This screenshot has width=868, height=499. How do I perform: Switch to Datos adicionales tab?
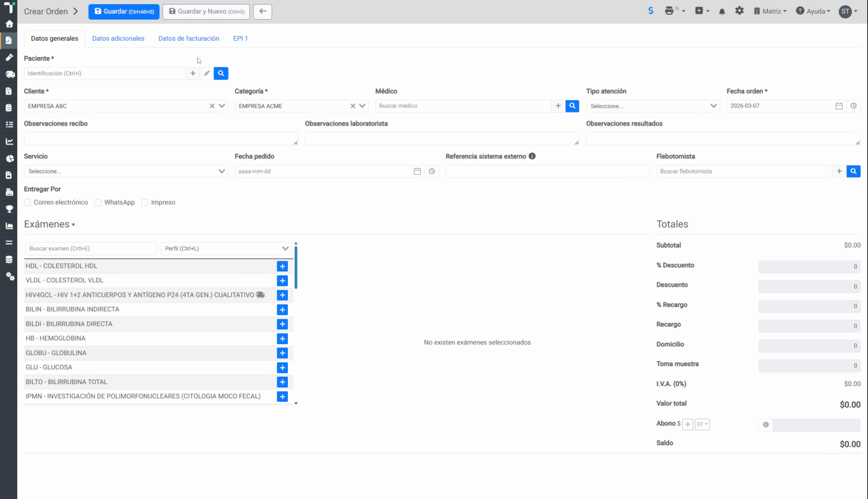[118, 38]
